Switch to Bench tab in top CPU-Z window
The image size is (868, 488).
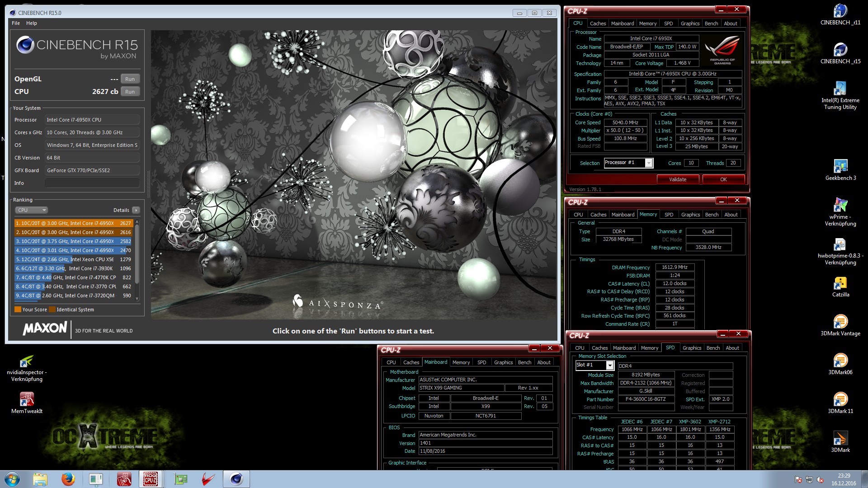point(711,23)
